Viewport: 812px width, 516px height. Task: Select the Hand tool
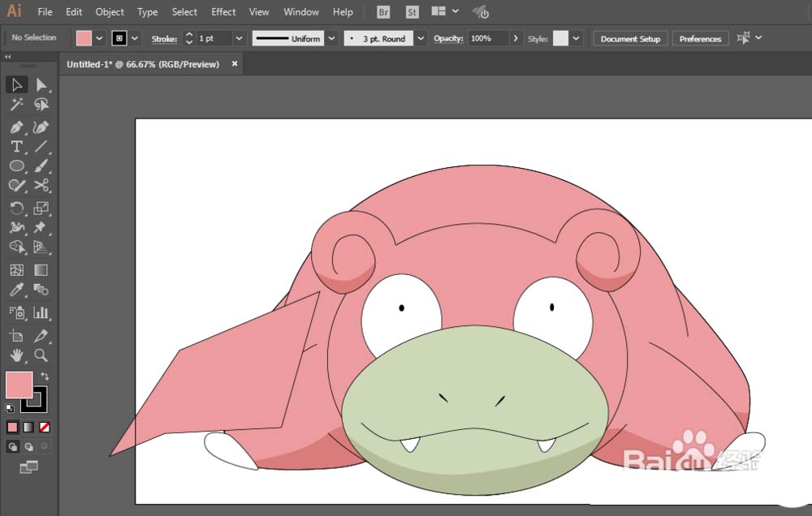(16, 355)
